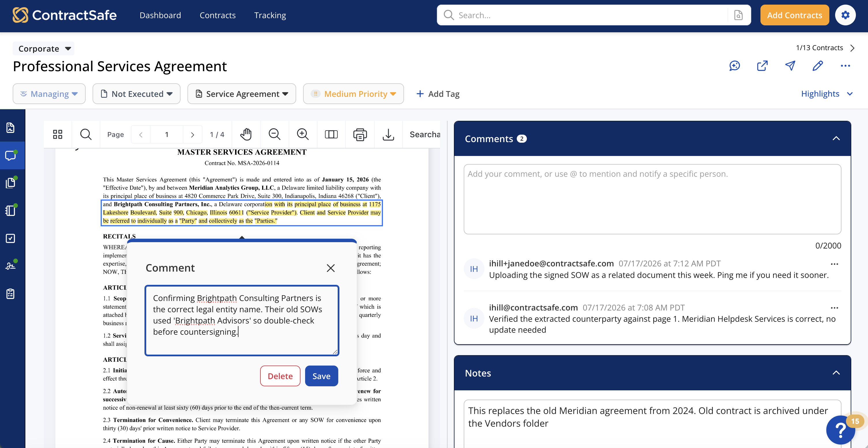The image size is (868, 448).
Task: Open the help question mark bubble
Action: point(840,430)
